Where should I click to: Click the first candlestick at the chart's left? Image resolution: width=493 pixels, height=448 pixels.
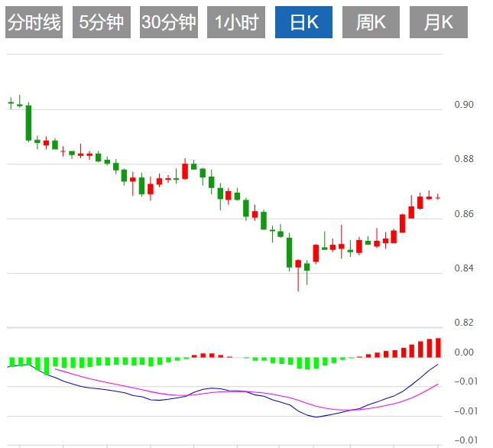pyautogui.click(x=11, y=102)
